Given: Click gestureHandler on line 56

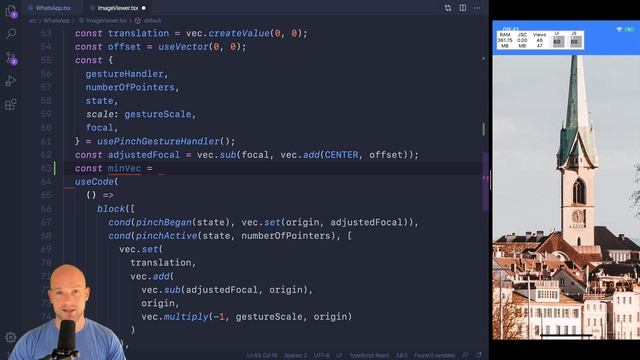Looking at the screenshot, I should point(124,74).
